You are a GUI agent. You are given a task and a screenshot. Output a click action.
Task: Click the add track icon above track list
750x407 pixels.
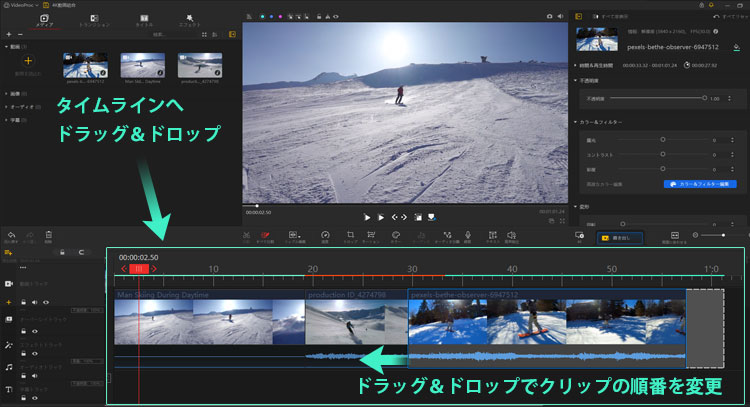[x=8, y=253]
